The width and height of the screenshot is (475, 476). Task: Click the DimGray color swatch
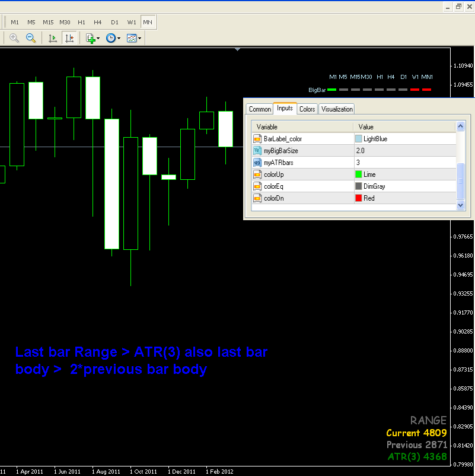(359, 186)
